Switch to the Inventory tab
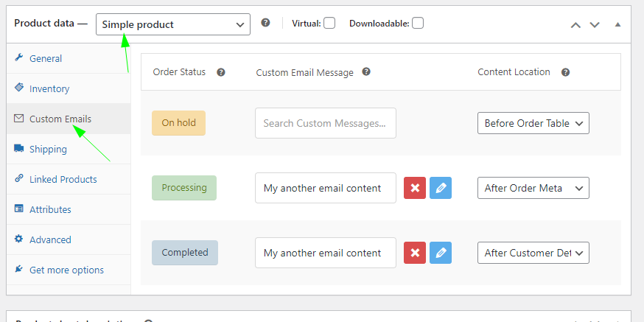 coord(49,88)
